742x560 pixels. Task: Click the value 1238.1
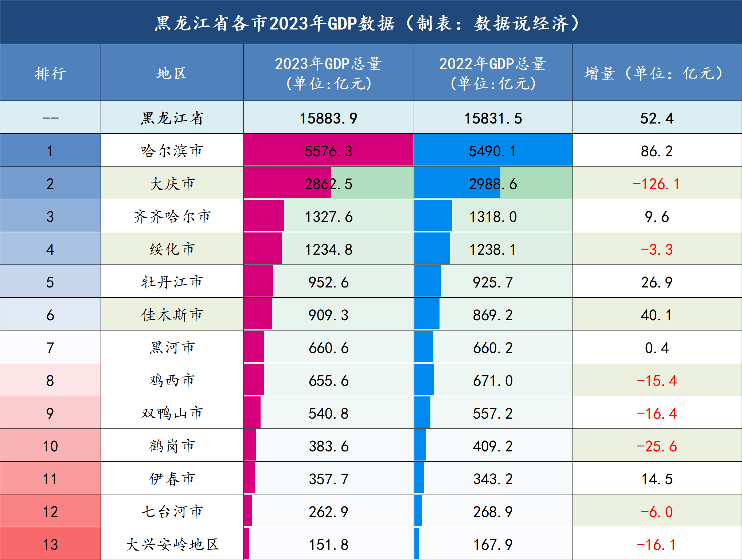493,250
